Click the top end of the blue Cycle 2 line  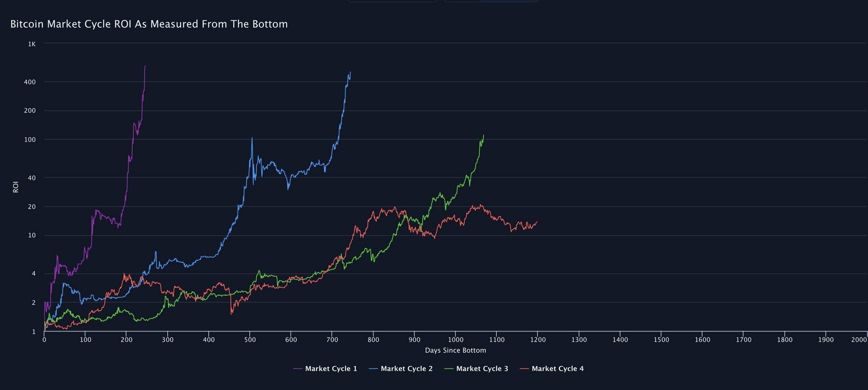350,72
